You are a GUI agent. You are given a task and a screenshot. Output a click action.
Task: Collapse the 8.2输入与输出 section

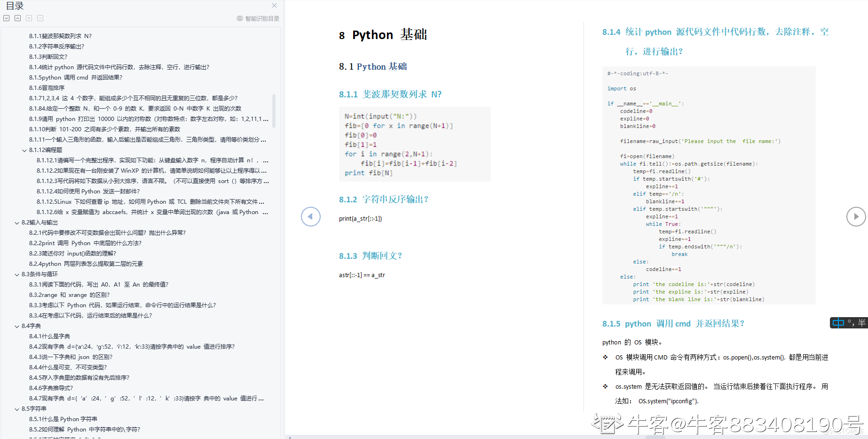17,223
